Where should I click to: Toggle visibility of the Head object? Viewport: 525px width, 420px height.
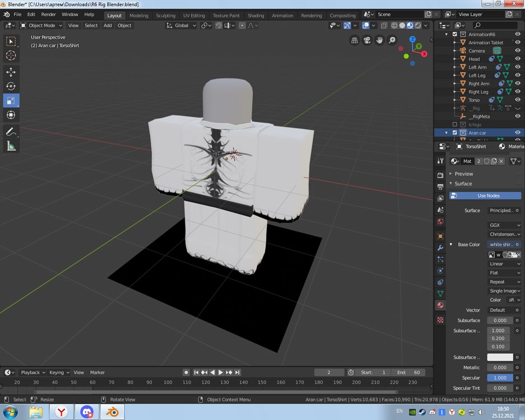pos(518,58)
